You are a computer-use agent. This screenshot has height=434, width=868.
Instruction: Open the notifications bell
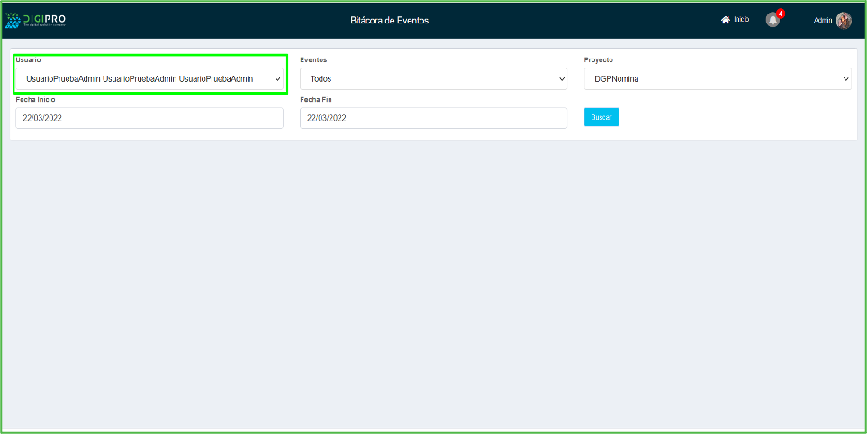coord(773,20)
